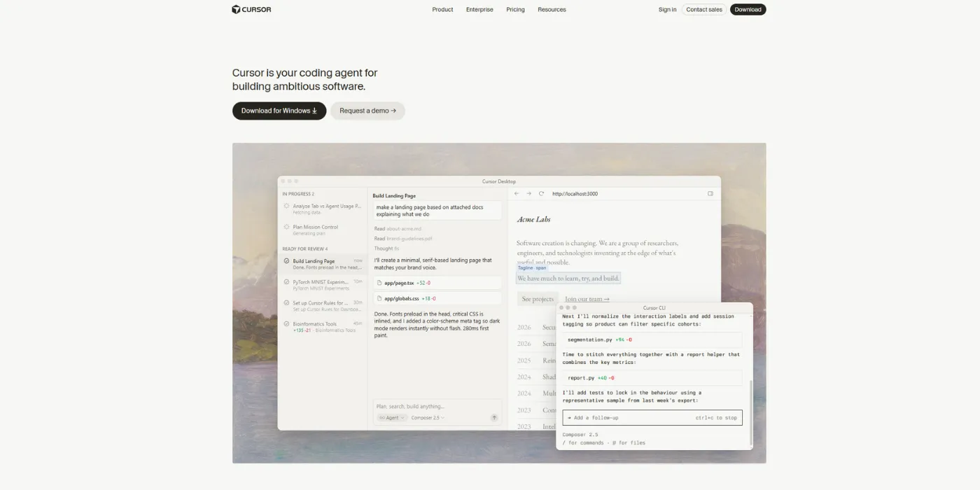Click "Read about-acme.md" step
This screenshot has width=980, height=490.
[397, 229]
